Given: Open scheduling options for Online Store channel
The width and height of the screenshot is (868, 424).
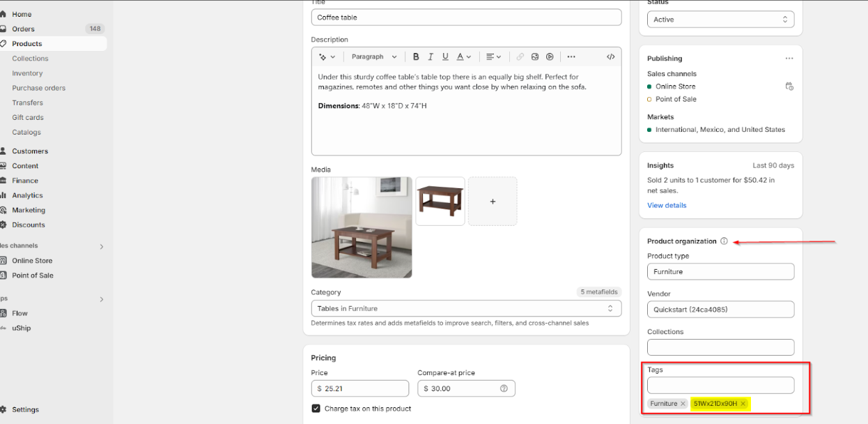Looking at the screenshot, I should pos(789,86).
